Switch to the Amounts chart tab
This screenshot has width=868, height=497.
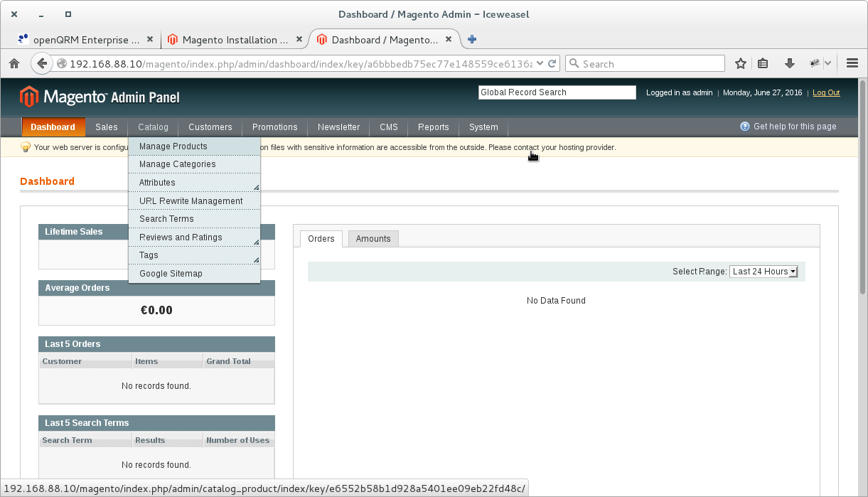coord(373,239)
